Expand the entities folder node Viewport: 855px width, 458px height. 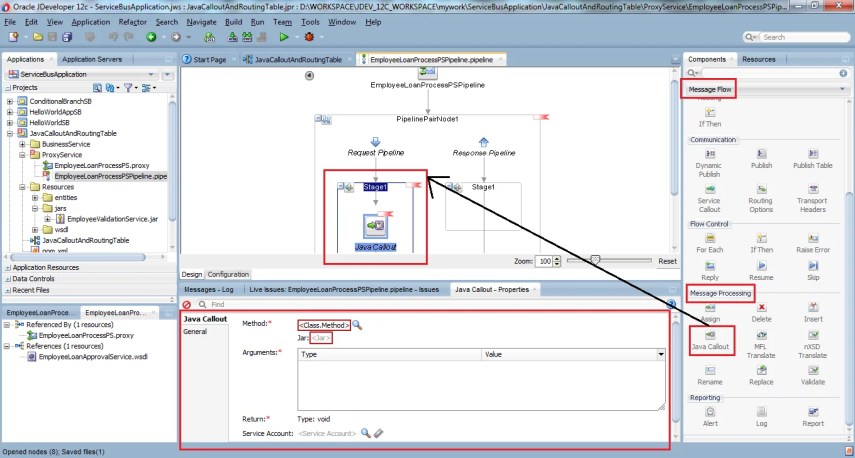point(35,197)
